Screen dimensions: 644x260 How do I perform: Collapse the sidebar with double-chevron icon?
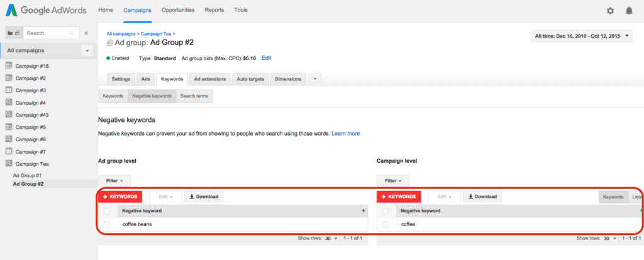[86, 33]
